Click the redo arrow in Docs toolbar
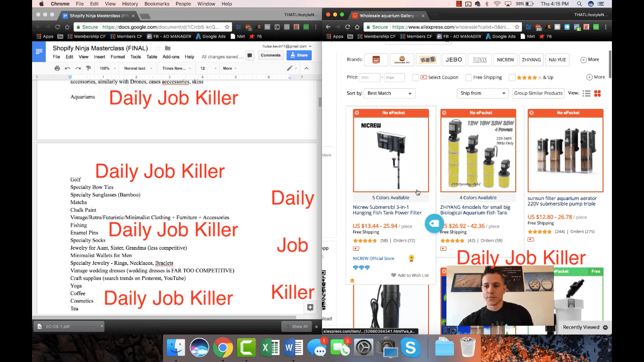This screenshot has height=362, width=644. pyautogui.click(x=78, y=68)
